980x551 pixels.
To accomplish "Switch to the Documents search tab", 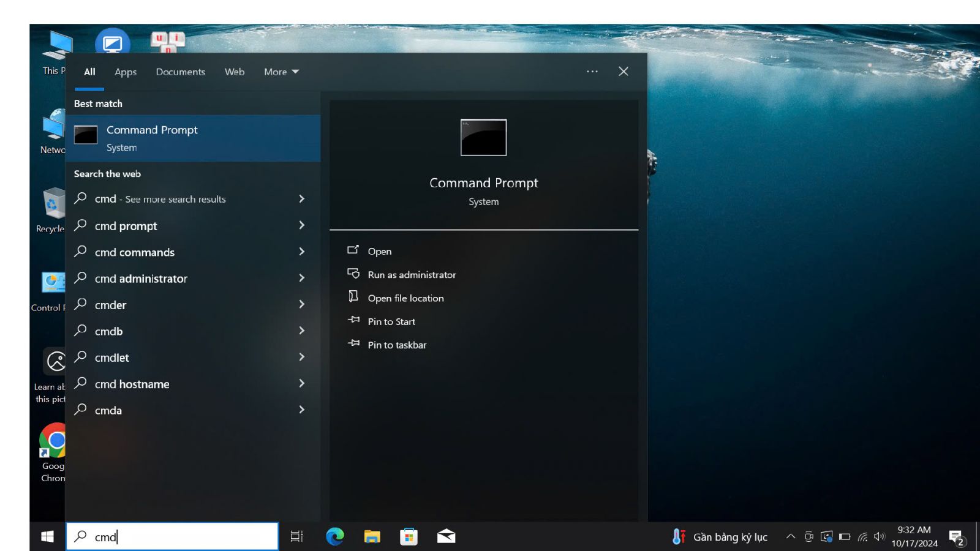I will [x=180, y=72].
